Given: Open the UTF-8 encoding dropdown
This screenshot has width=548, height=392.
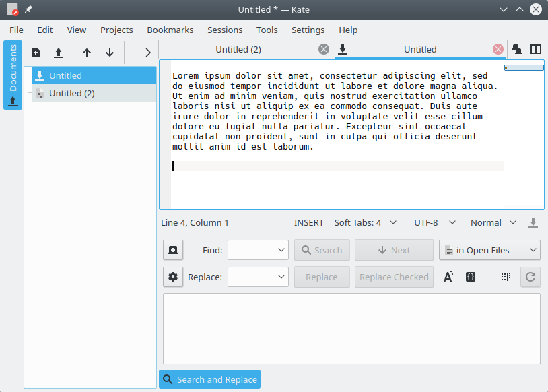Looking at the screenshot, I should 435,223.
